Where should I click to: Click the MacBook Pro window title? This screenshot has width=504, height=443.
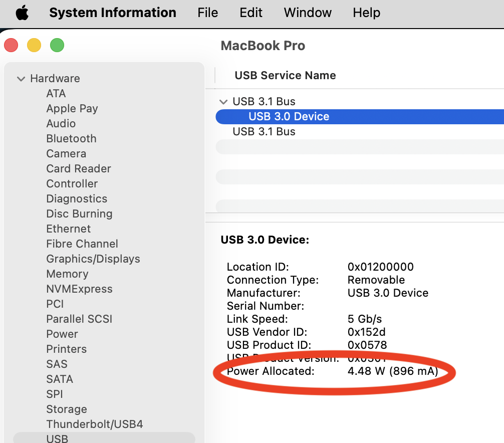(263, 46)
